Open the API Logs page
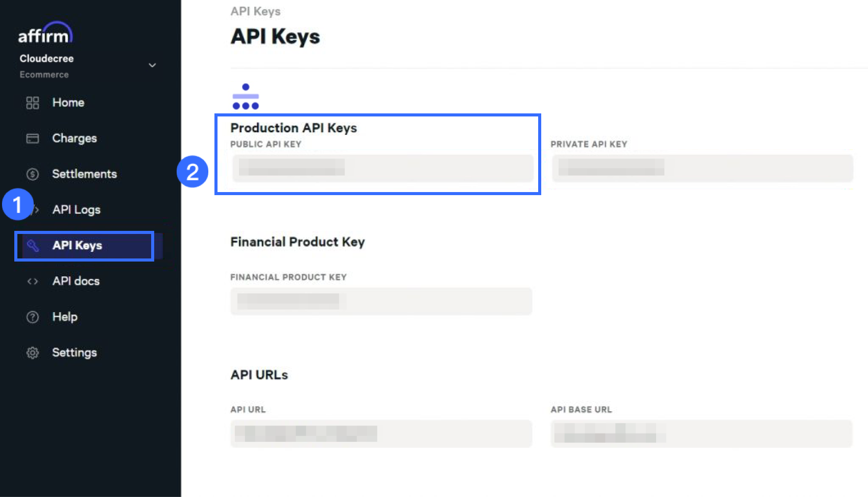Image resolution: width=868 pixels, height=497 pixels. click(x=76, y=210)
